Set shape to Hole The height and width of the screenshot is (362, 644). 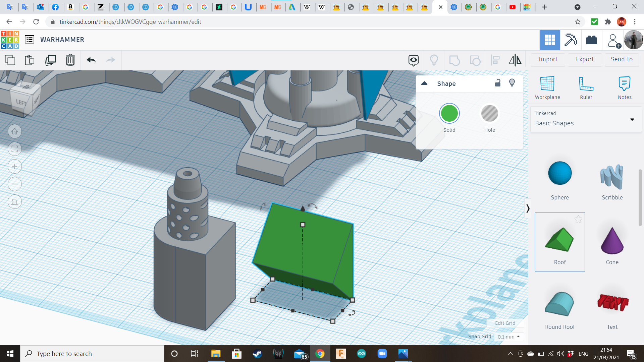489,114
